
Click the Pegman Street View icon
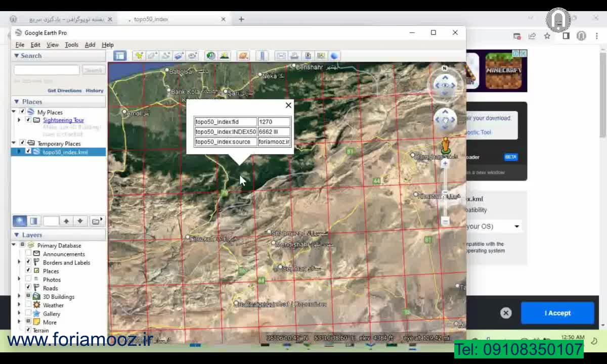(x=445, y=146)
